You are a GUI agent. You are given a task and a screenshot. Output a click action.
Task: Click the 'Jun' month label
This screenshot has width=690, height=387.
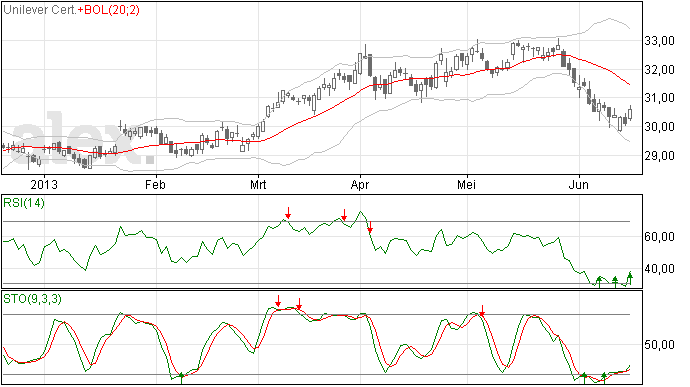point(578,184)
